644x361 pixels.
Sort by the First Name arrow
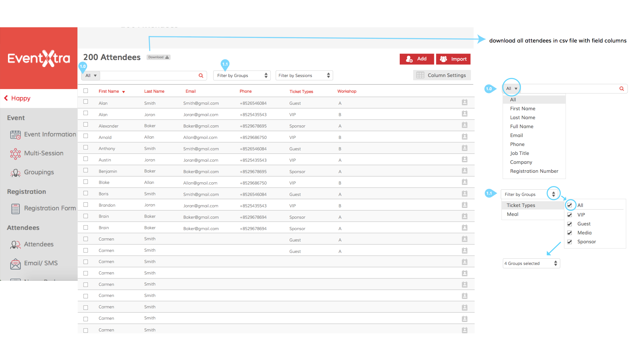click(x=123, y=92)
